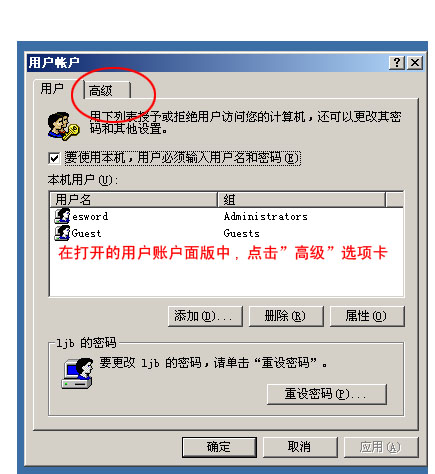Click the question mark help button
Screen dimensions: 435x474
coord(397,63)
